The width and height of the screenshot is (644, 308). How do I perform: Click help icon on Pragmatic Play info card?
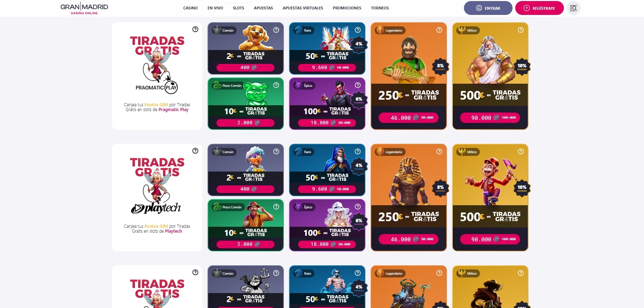pyautogui.click(x=195, y=29)
